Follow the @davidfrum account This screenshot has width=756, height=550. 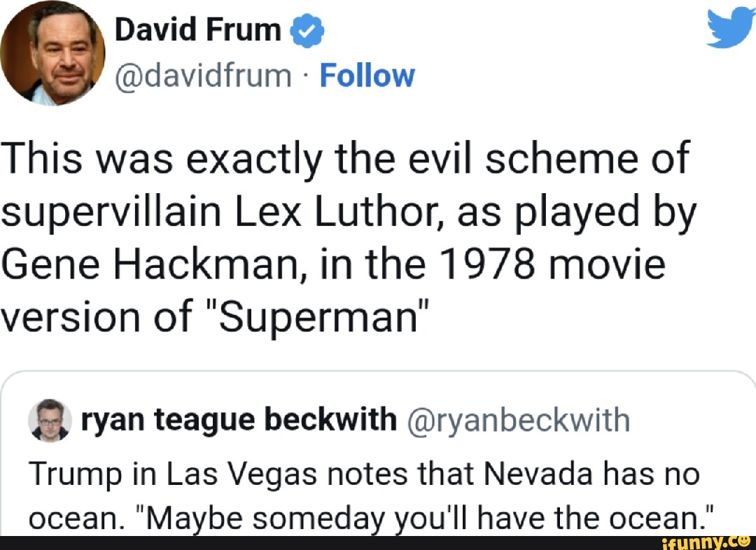(x=367, y=76)
